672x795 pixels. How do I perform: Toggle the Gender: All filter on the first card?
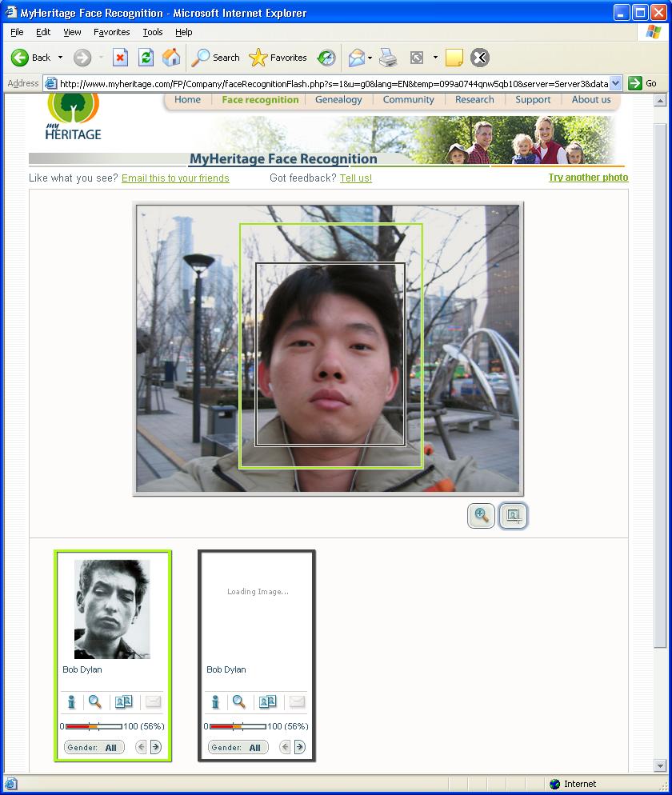[94, 748]
